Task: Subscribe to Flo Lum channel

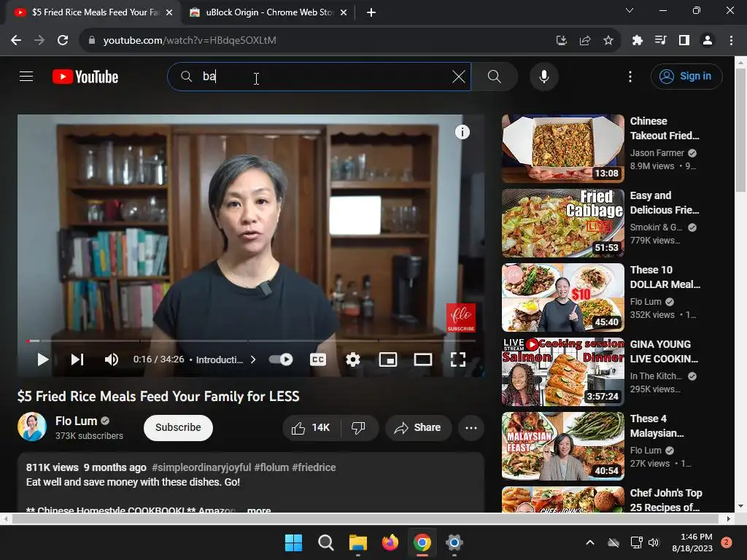Action: pos(178,427)
